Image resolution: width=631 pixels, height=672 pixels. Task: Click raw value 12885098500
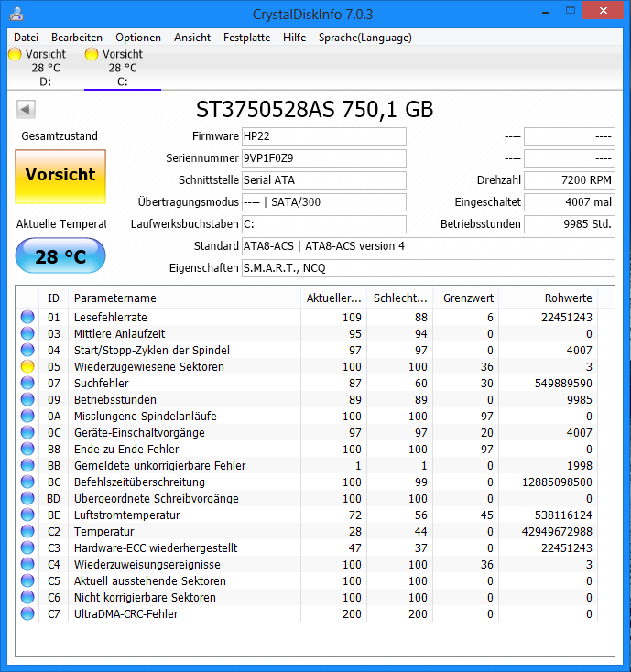[x=557, y=482]
